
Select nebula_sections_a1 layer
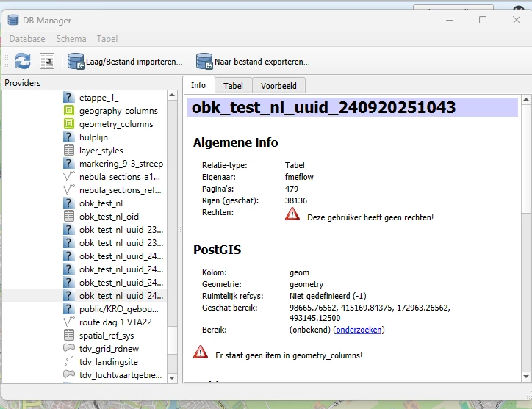point(120,177)
